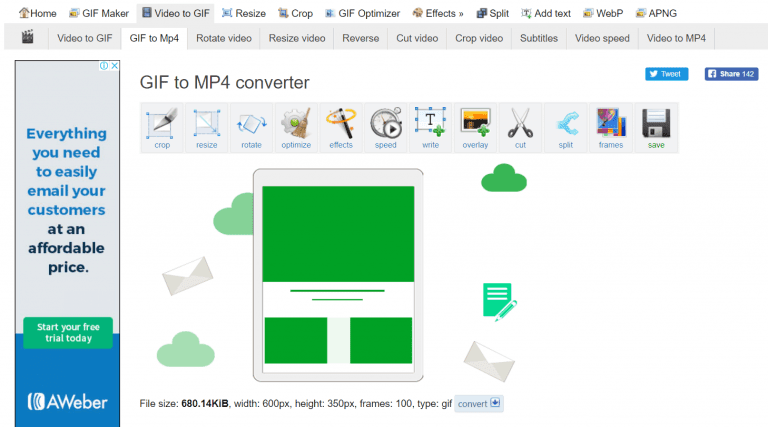Switch to Subtitles tab
Viewport: 768px width, 427px height.
click(539, 38)
